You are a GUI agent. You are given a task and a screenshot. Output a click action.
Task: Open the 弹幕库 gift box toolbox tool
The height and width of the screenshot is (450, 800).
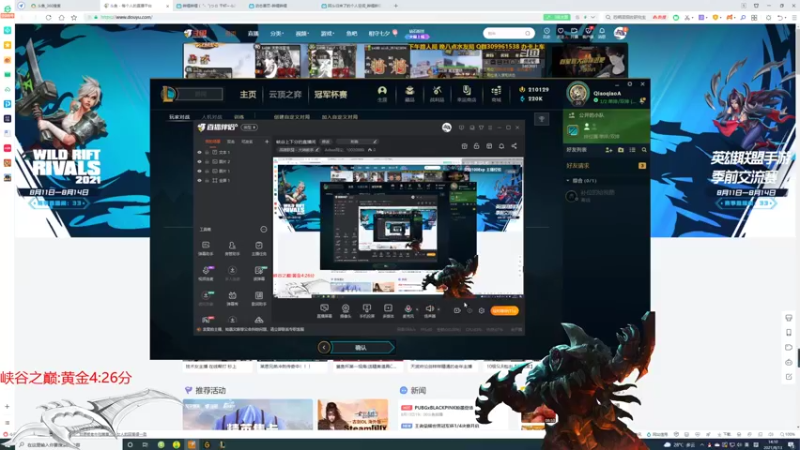tap(232, 298)
